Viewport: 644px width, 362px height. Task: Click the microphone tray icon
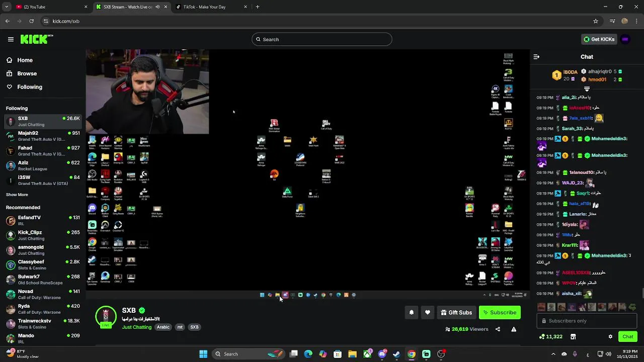[575, 354]
